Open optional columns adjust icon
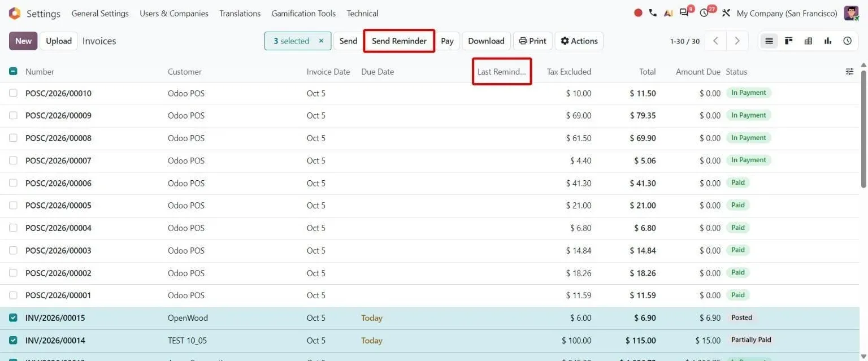The width and height of the screenshot is (868, 361). [x=849, y=72]
